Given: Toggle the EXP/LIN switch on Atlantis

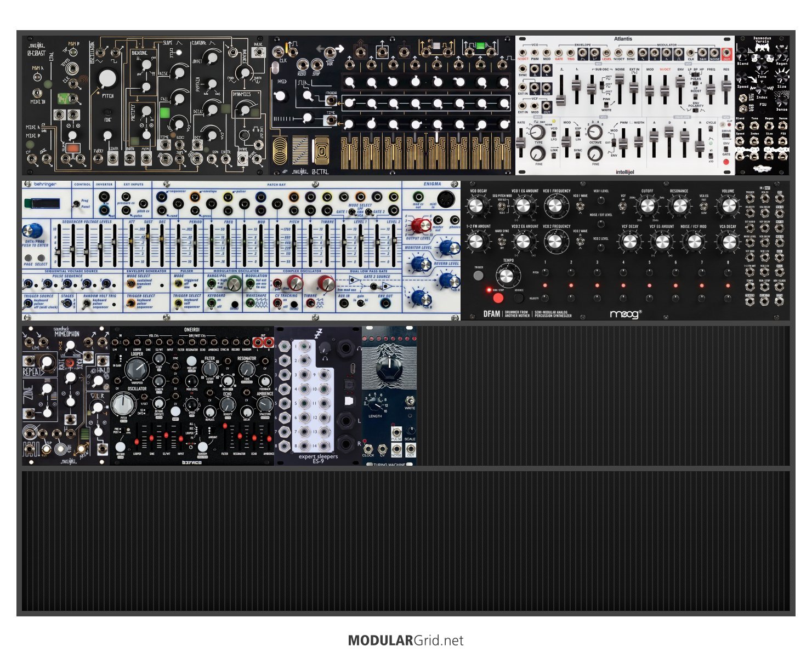Looking at the screenshot, I should [578, 134].
